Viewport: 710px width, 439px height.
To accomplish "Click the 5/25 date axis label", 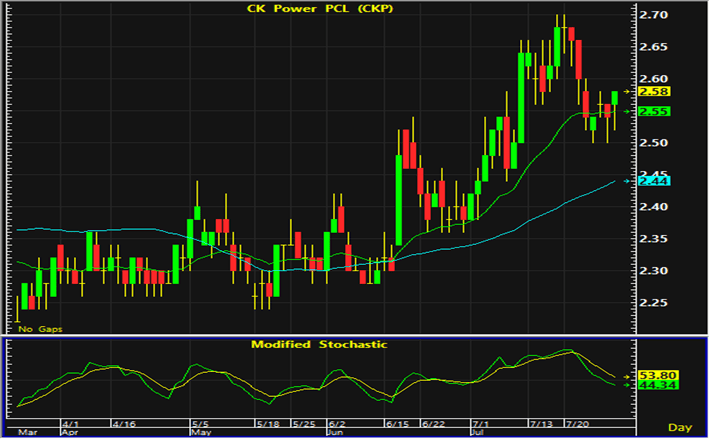I will pyautogui.click(x=304, y=424).
